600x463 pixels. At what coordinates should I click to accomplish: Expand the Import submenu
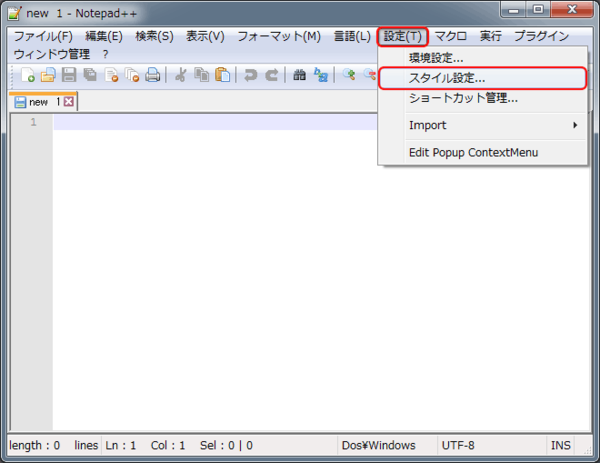(x=483, y=125)
